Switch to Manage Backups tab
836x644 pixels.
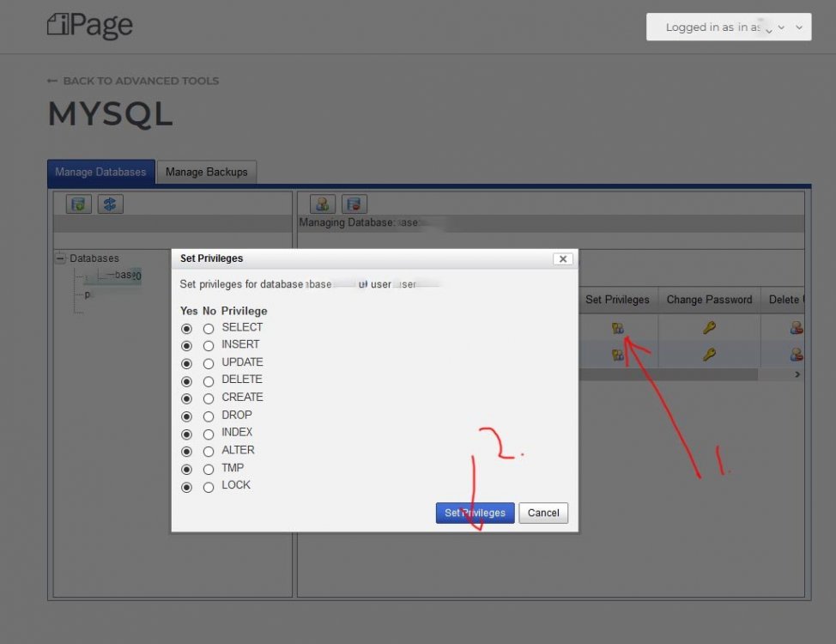coord(206,172)
